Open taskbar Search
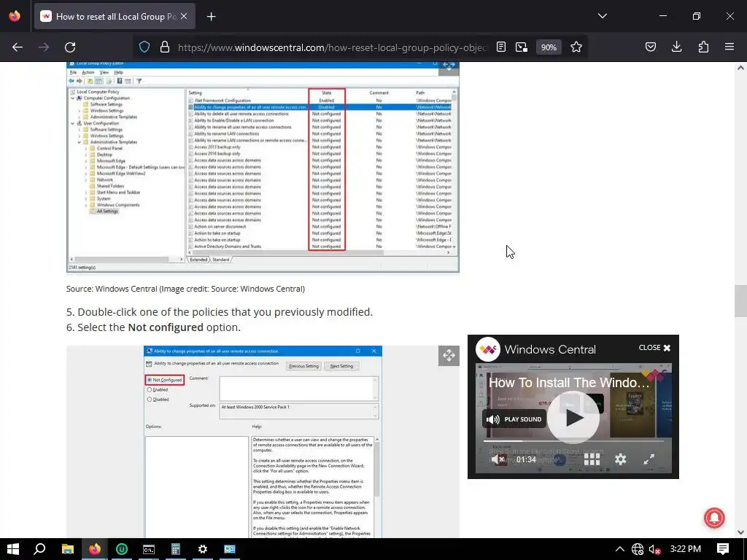The image size is (747, 560). point(39,549)
